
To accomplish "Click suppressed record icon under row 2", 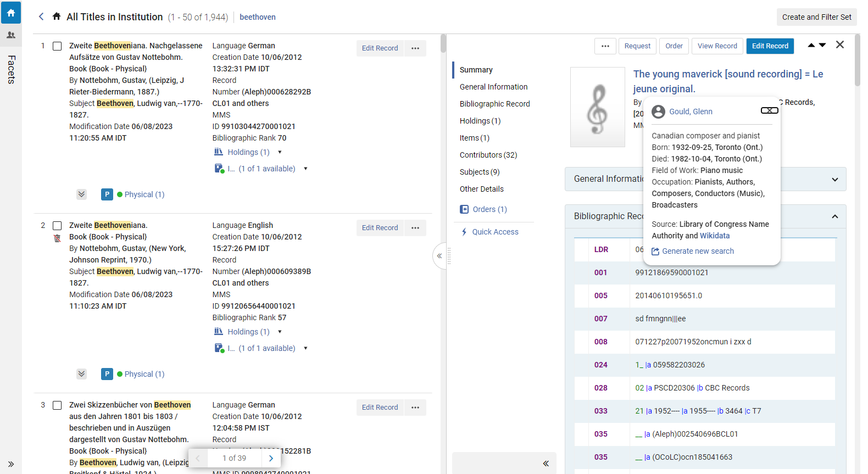I will pos(57,238).
